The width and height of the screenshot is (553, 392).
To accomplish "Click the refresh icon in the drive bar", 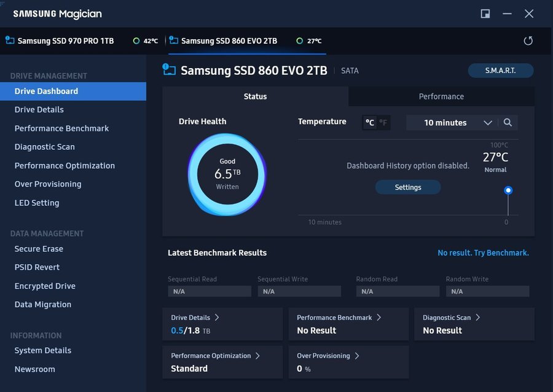I will click(x=528, y=41).
